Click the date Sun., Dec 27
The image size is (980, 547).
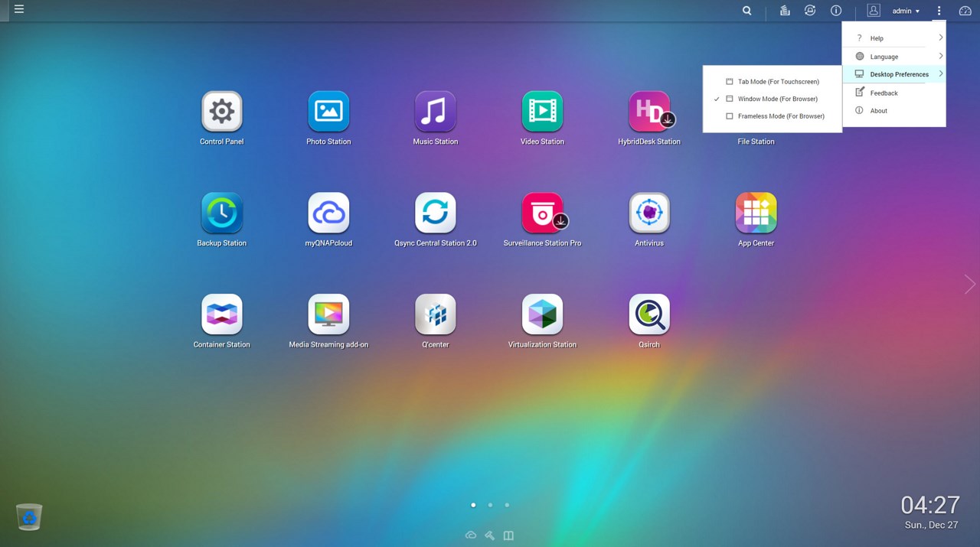[932, 526]
